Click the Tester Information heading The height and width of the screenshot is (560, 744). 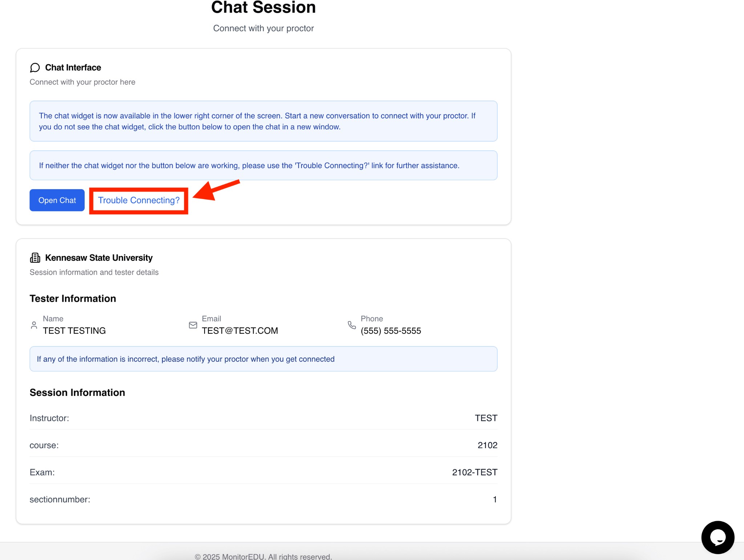tap(73, 299)
